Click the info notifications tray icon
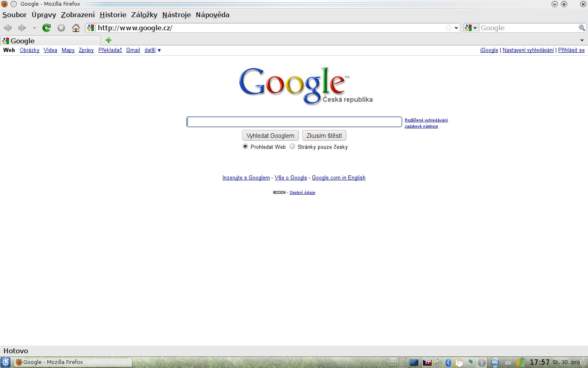This screenshot has width=588, height=368. 482,363
